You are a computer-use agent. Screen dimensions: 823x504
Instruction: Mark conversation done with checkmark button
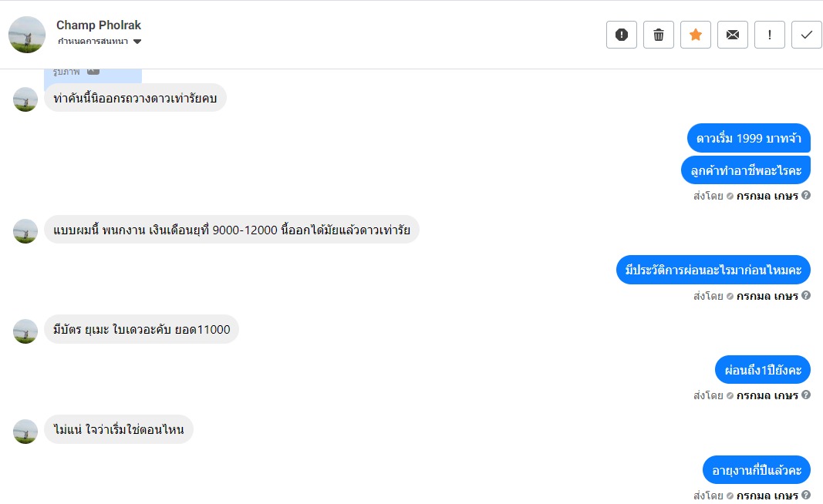pos(807,35)
